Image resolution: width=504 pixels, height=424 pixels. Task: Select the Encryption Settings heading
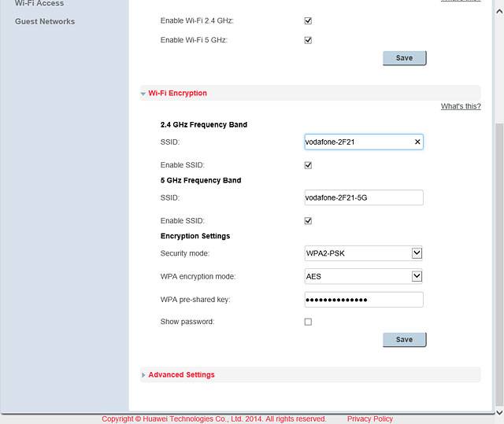coord(195,236)
